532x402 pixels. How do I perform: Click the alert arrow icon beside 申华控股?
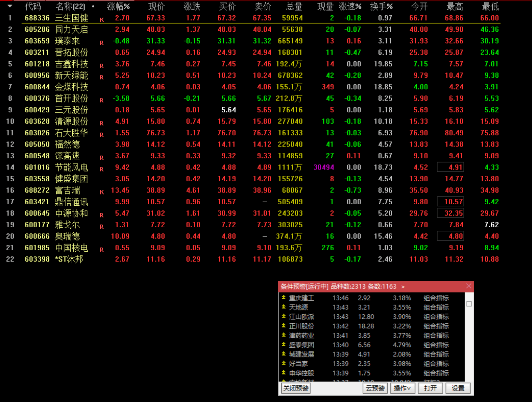284,373
